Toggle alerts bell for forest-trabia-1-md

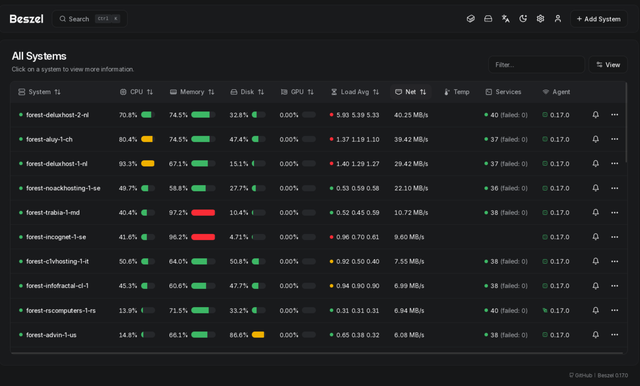click(x=596, y=213)
